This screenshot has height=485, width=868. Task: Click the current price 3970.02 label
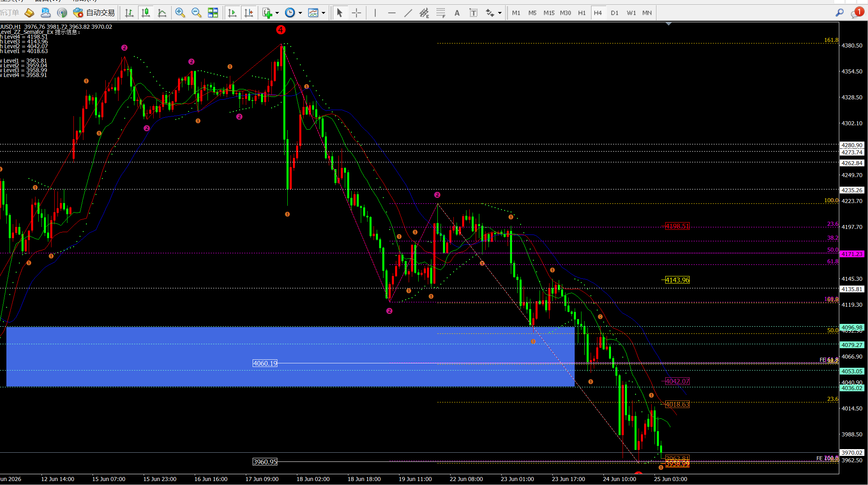pos(852,453)
